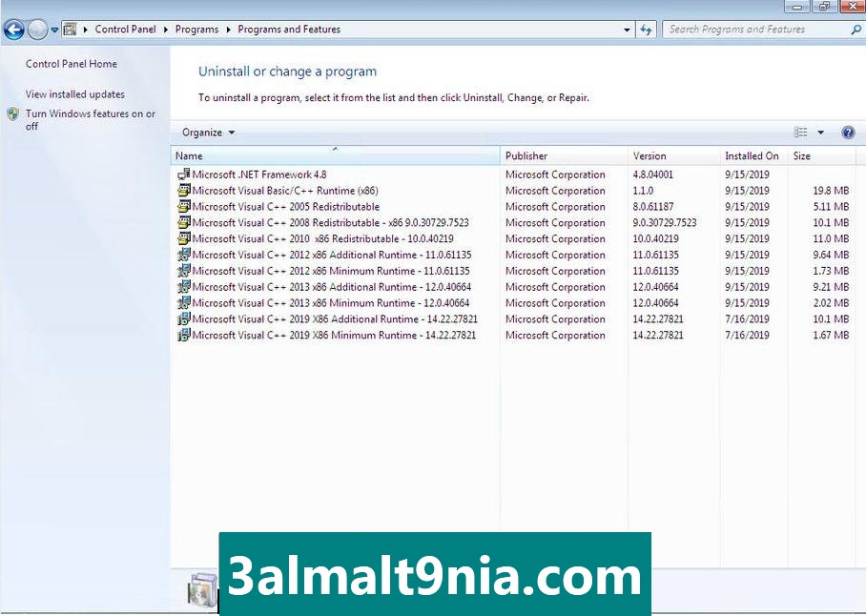Select Visual C++ 2019 X86 Additional Runtime name
Viewport: 866px width, 616px height.
335,318
